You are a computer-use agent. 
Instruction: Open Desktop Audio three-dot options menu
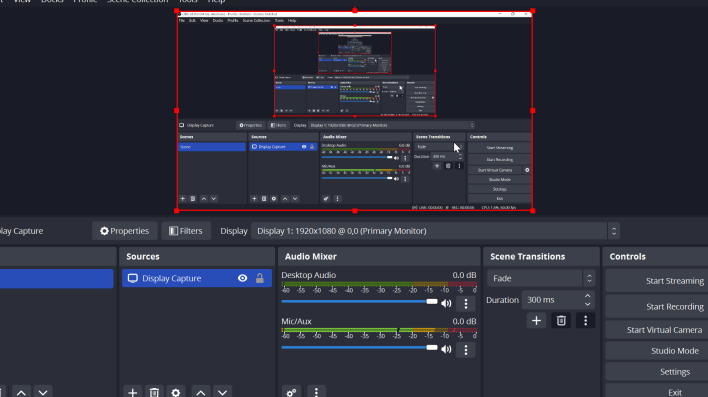[466, 304]
